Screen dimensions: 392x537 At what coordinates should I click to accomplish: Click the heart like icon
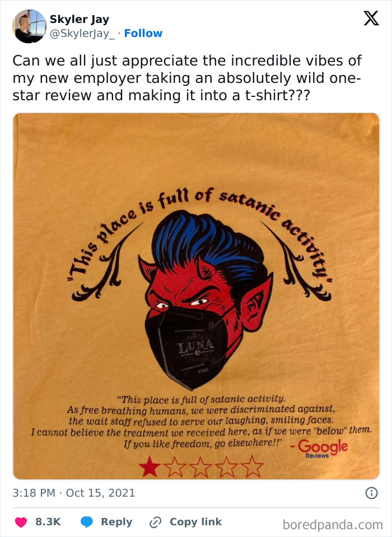pos(21,522)
